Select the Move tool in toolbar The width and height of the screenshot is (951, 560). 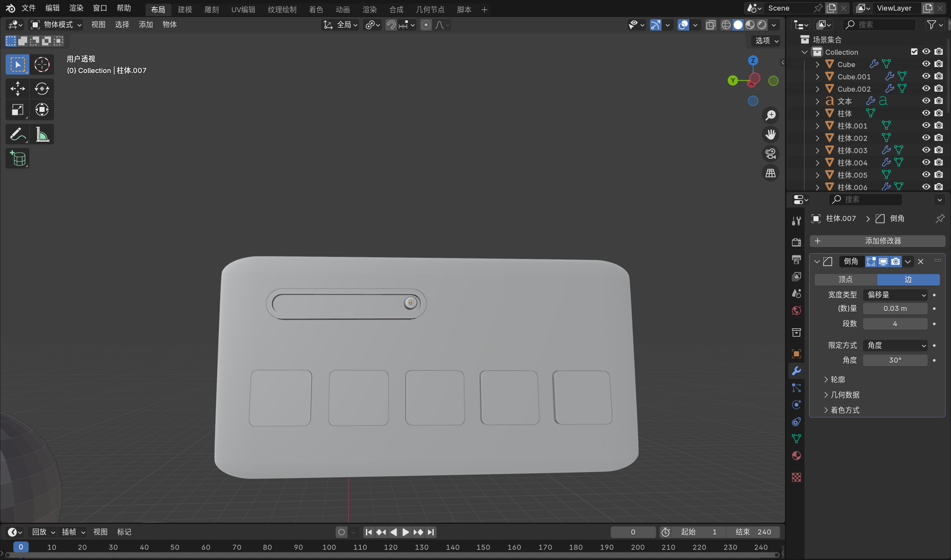(17, 89)
